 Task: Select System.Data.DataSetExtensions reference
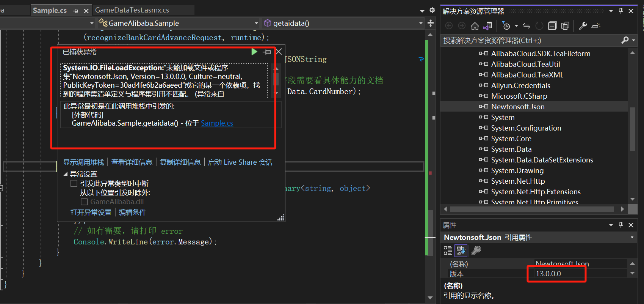542,160
